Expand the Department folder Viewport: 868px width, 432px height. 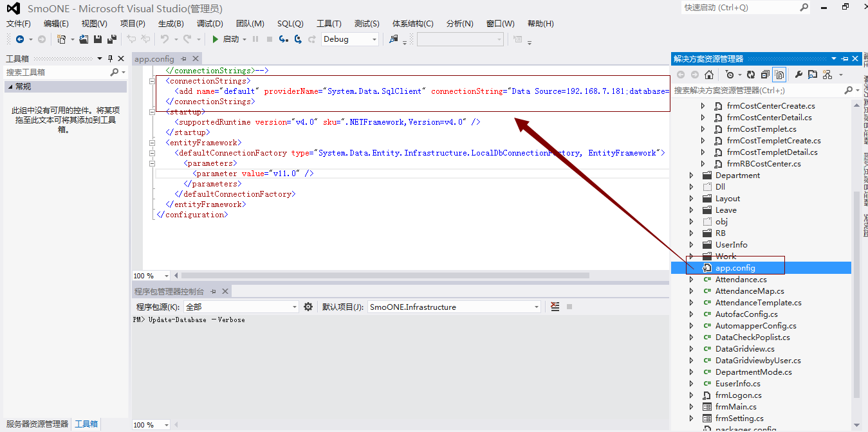(x=692, y=175)
